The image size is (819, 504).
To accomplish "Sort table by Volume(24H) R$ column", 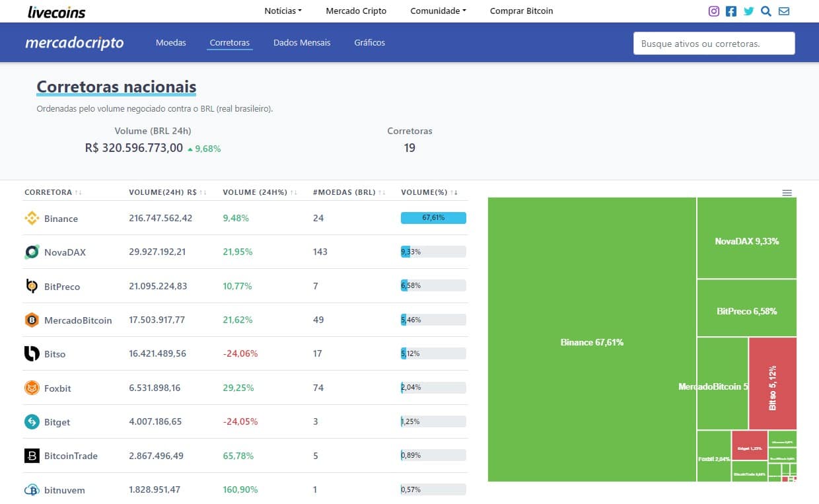I will click(168, 192).
